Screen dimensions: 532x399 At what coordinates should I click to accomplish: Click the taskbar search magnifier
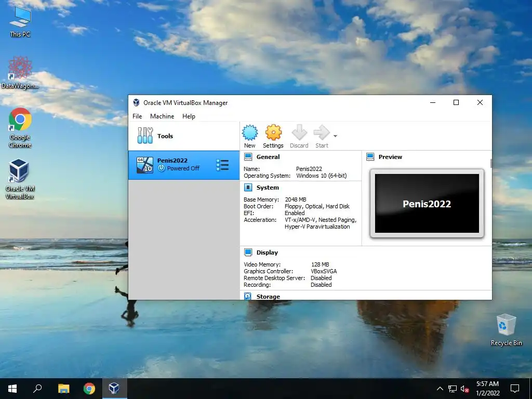(x=37, y=389)
